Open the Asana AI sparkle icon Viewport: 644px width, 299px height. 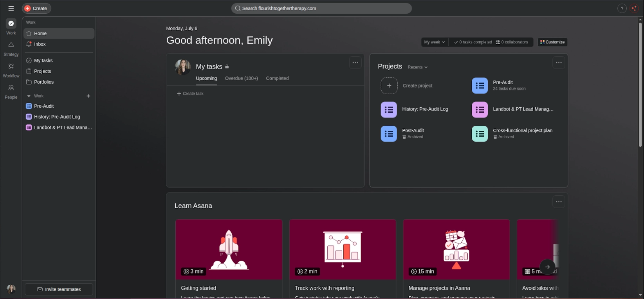coord(634,8)
